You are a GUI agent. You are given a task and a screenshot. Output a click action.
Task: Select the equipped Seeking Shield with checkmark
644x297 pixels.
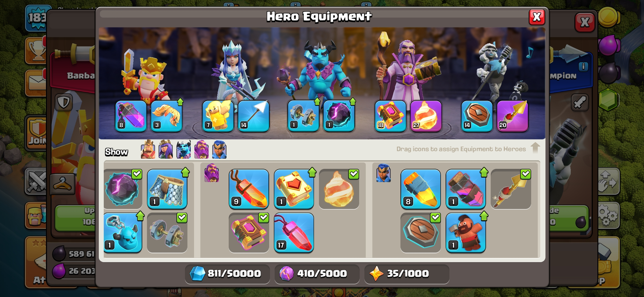421,233
